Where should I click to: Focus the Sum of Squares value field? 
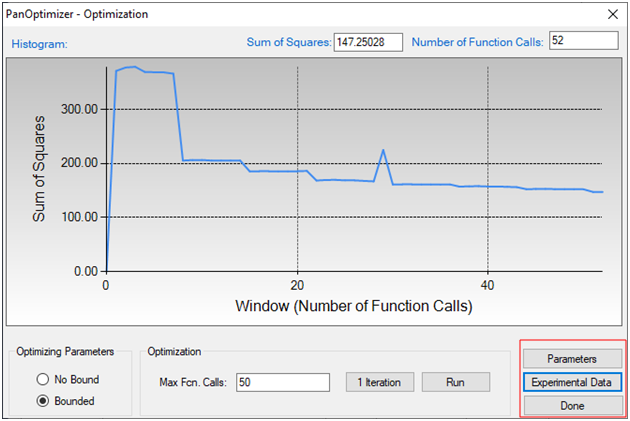tap(367, 42)
